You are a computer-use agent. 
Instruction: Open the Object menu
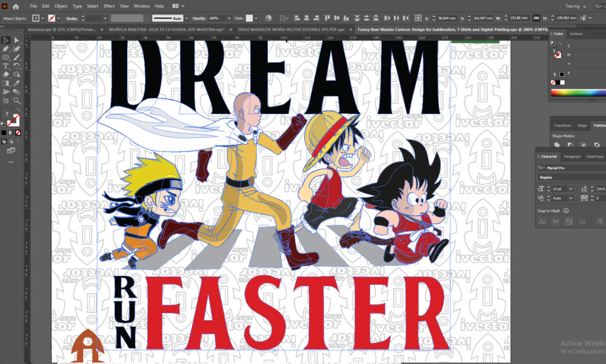tap(61, 6)
